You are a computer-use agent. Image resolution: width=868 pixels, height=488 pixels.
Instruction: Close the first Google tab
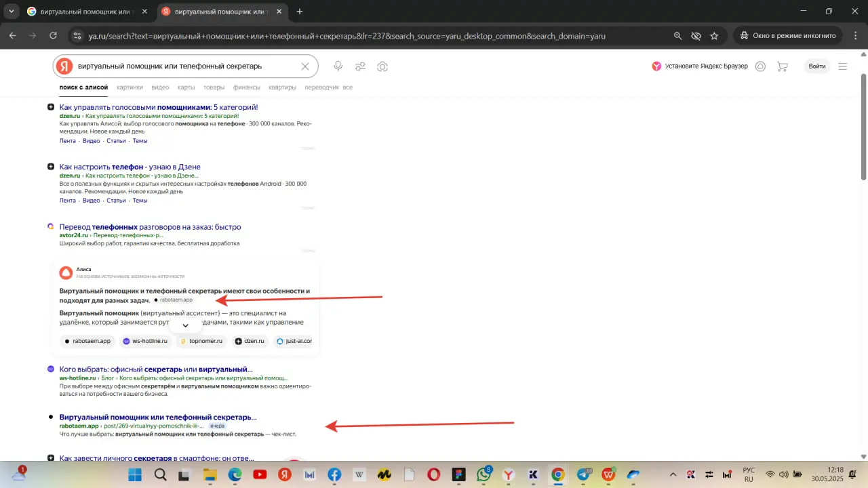pos(144,12)
